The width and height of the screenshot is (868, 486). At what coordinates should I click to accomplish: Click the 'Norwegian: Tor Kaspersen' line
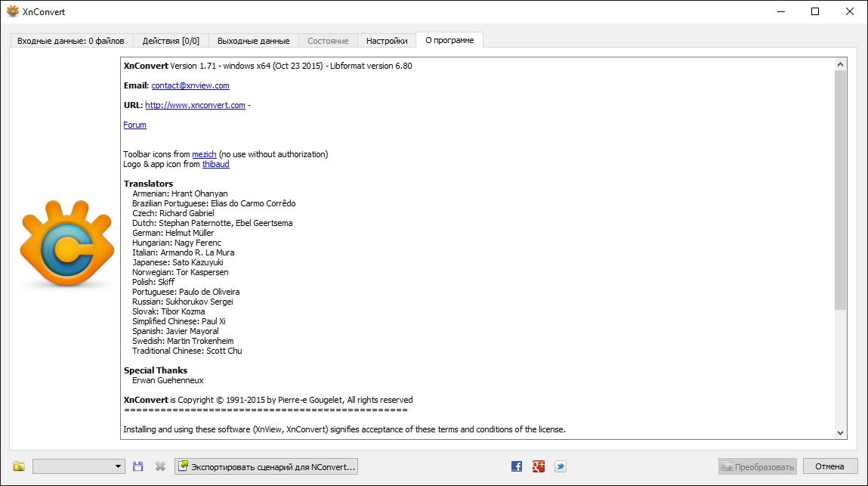pos(180,272)
